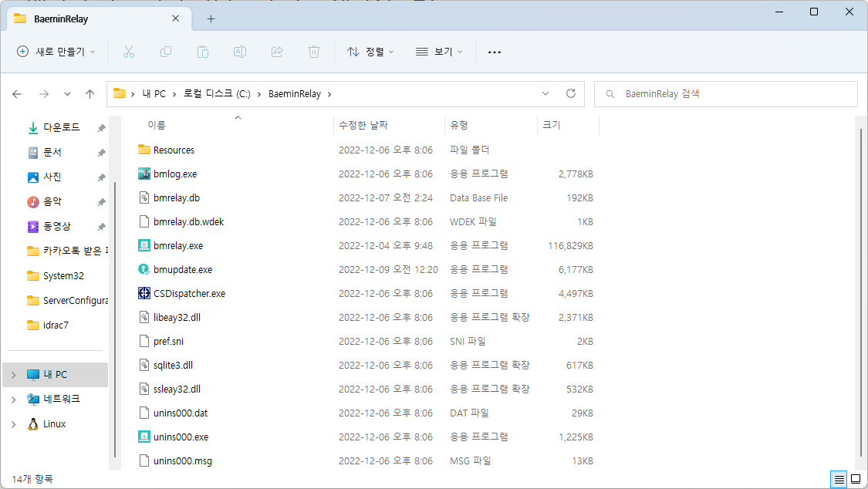Click the Resources folder icon
This screenshot has width=868, height=489.
tap(144, 150)
